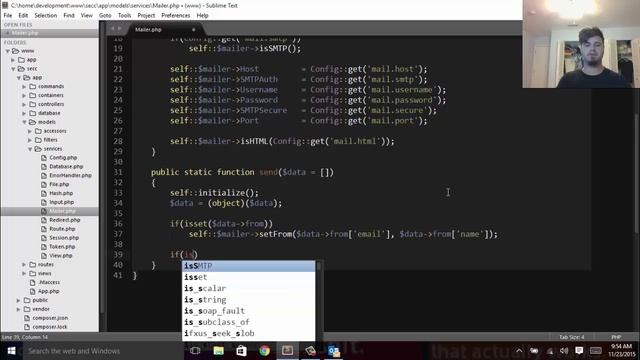
Task: Open ErrorHandler.php in sidebar
Action: (x=70, y=176)
